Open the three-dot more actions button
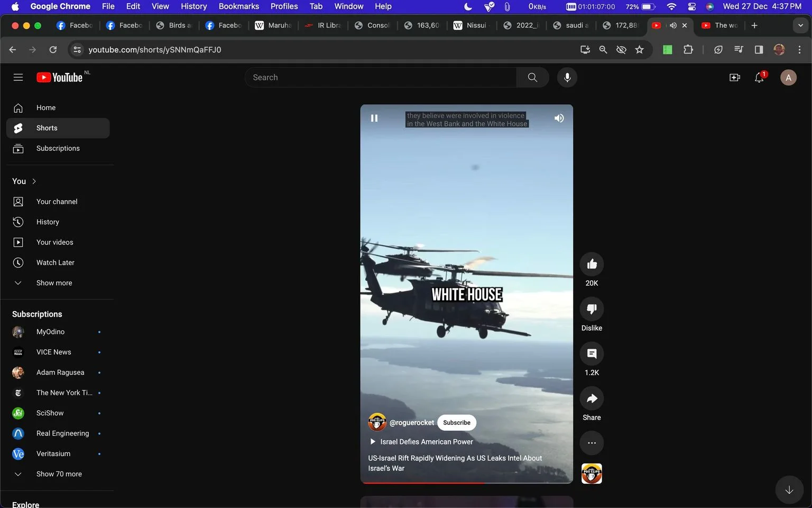Screen dimensions: 812x508 (x=592, y=443)
